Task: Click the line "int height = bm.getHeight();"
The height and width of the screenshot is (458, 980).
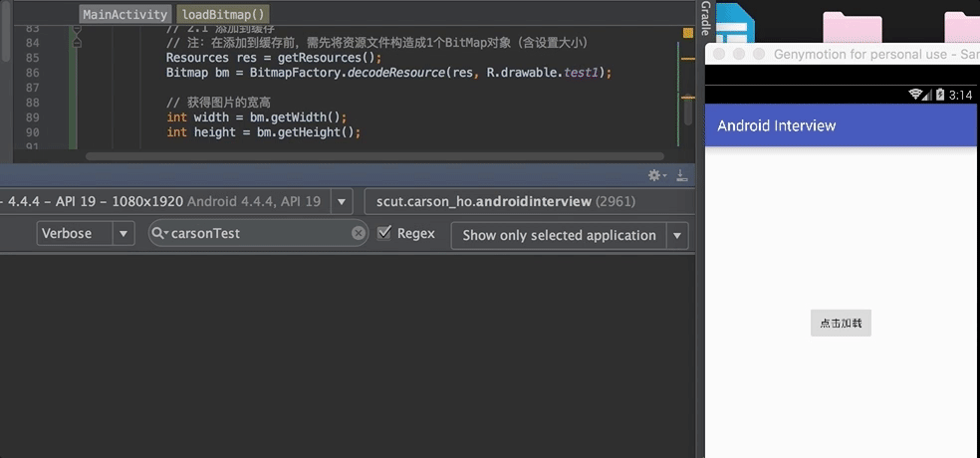Action: 264,132
